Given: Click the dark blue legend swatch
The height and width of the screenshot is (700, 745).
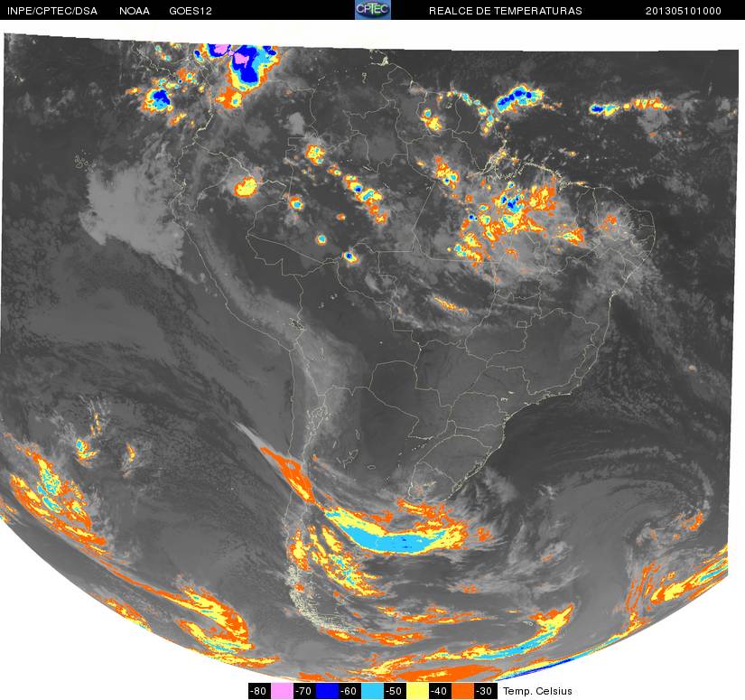Looking at the screenshot, I should 327,691.
